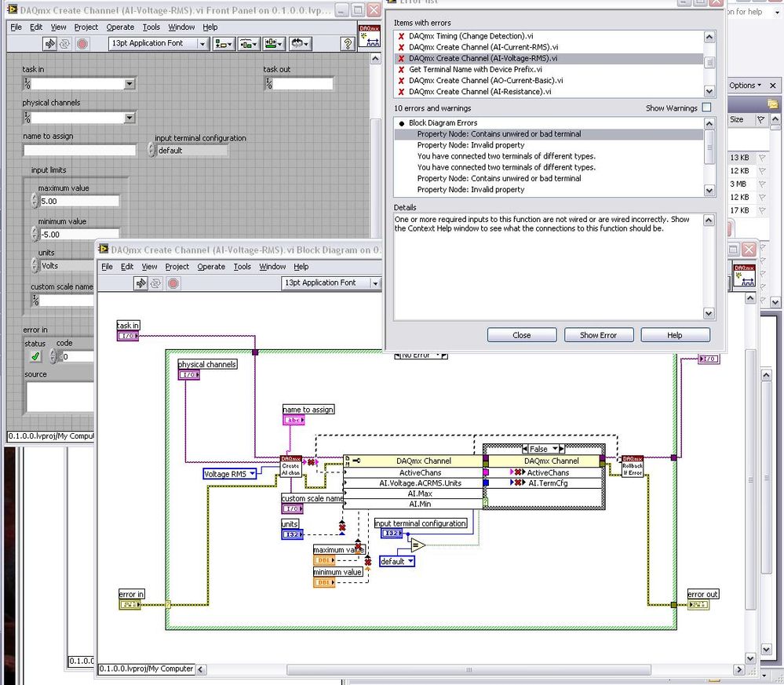
Task: Click Abort Execution button in Front Panel toolbar
Action: tap(82, 43)
